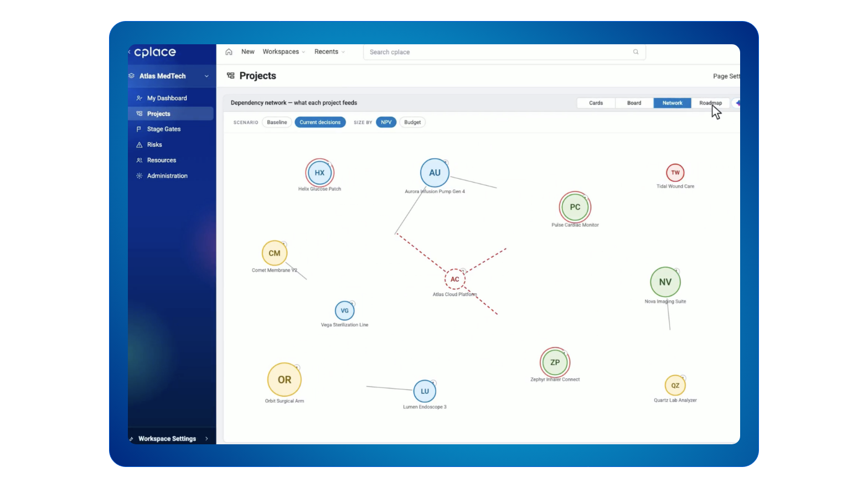The height and width of the screenshot is (488, 868).
Task: Select Current decisions scenario
Action: (x=320, y=122)
